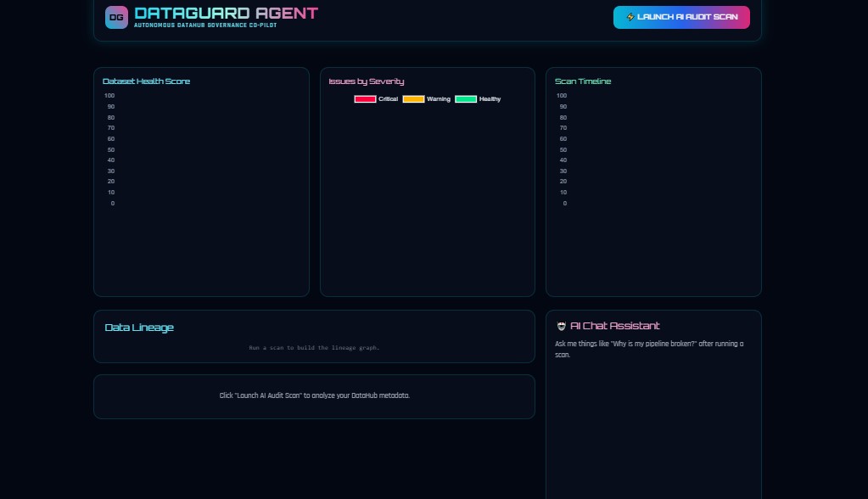Click the Scan Timeline heading
Image resolution: width=868 pixels, height=499 pixels.
coord(583,81)
